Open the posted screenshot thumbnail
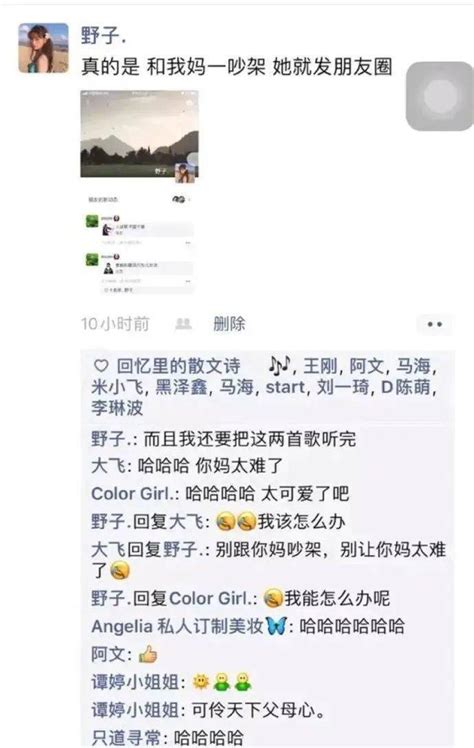 click(139, 192)
